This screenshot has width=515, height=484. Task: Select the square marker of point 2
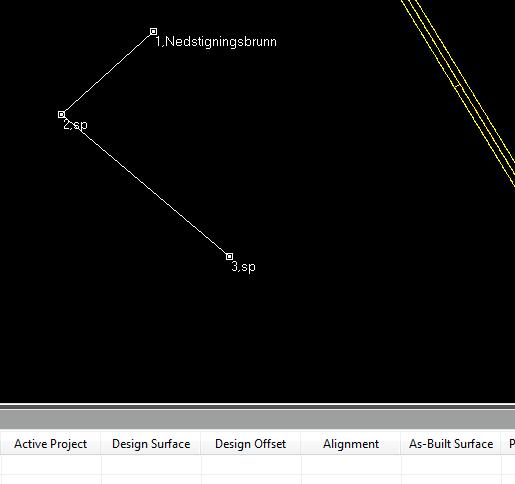[61, 115]
